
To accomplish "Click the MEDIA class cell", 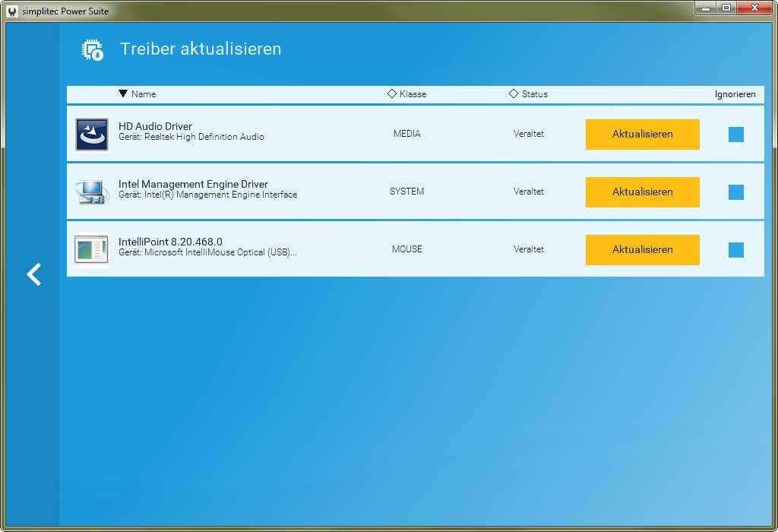I will coord(407,134).
